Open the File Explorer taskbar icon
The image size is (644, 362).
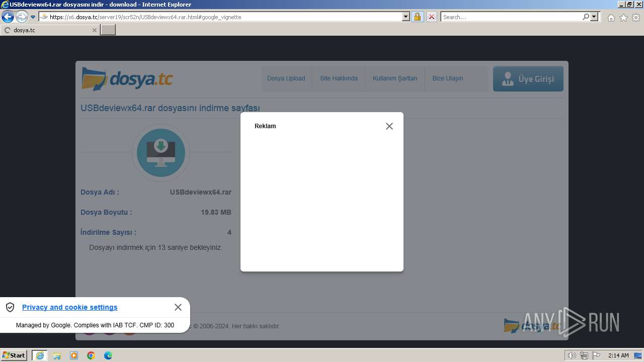[x=57, y=355]
